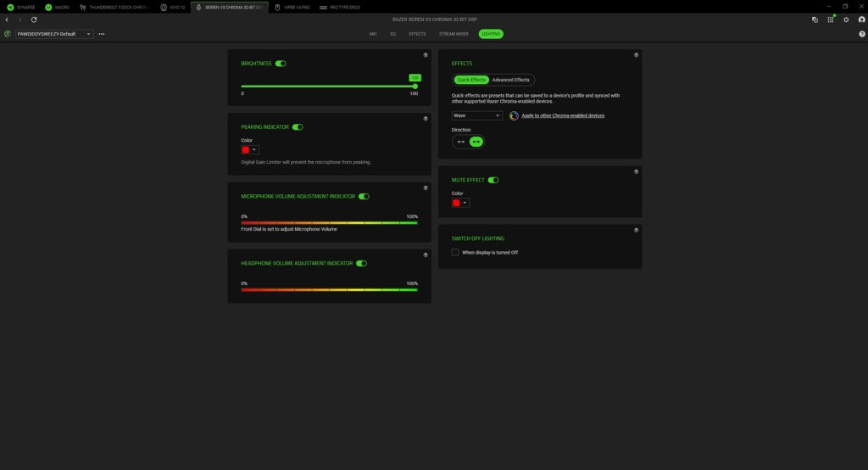Click the headphone volume gradient bar
868x470 pixels.
[330, 290]
